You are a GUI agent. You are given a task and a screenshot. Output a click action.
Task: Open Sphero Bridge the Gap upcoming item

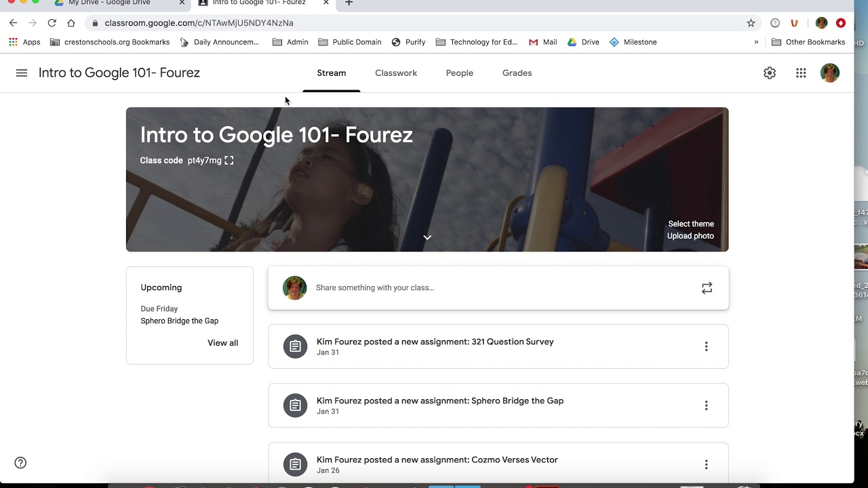tap(180, 321)
